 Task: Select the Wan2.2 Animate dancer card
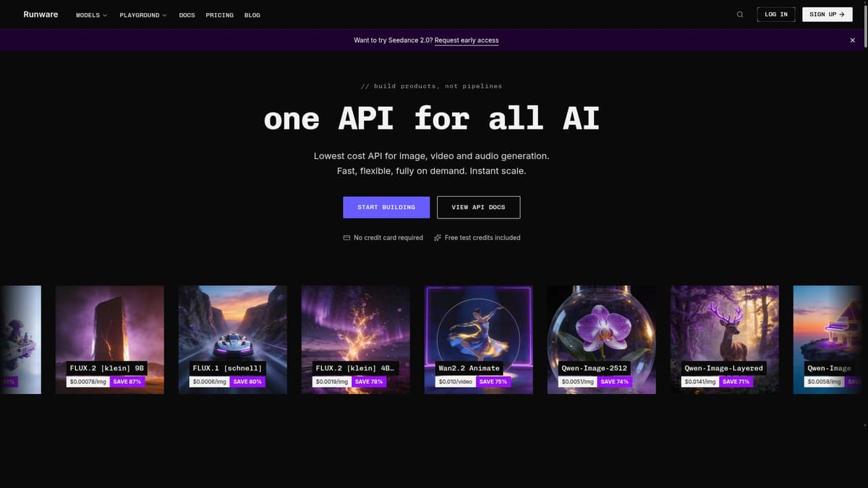pos(479,340)
